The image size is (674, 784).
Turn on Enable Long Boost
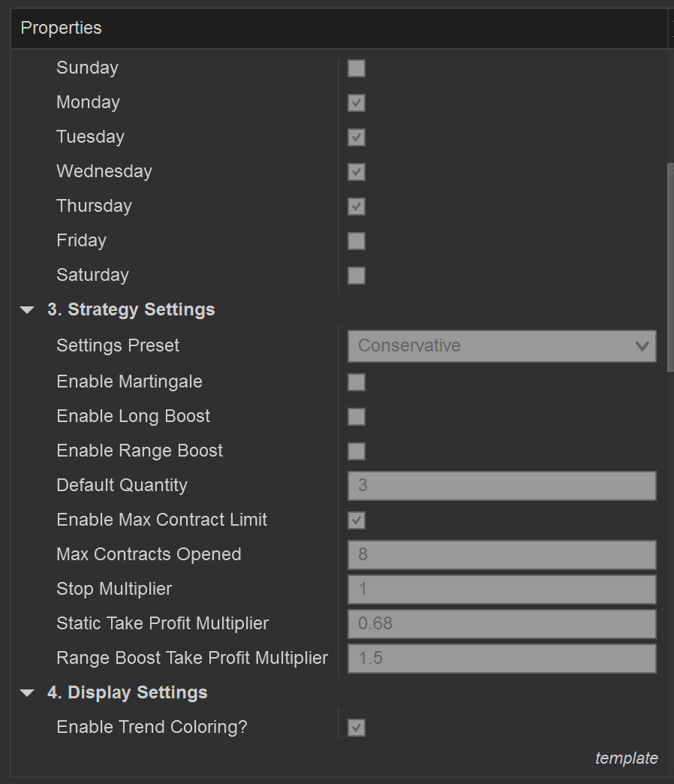(x=357, y=417)
